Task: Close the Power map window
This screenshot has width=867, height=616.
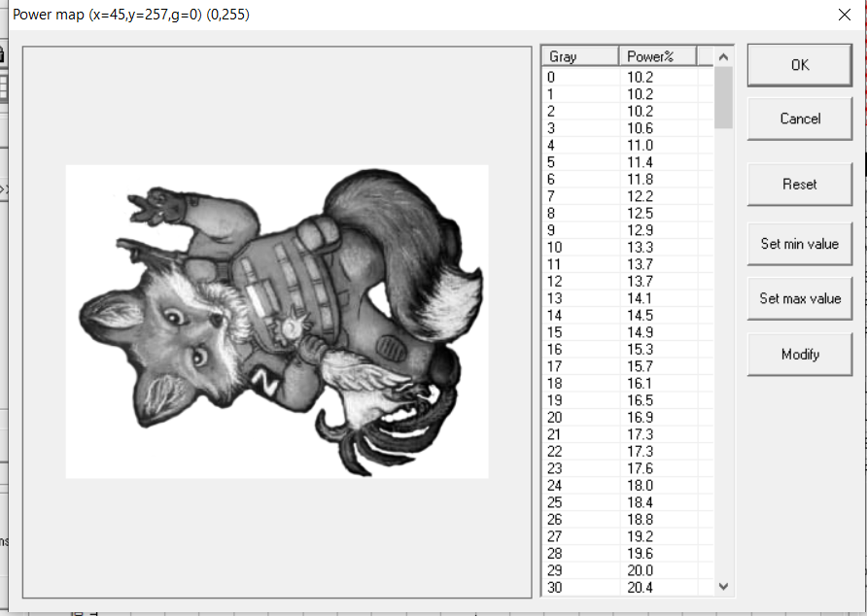Action: click(x=845, y=15)
